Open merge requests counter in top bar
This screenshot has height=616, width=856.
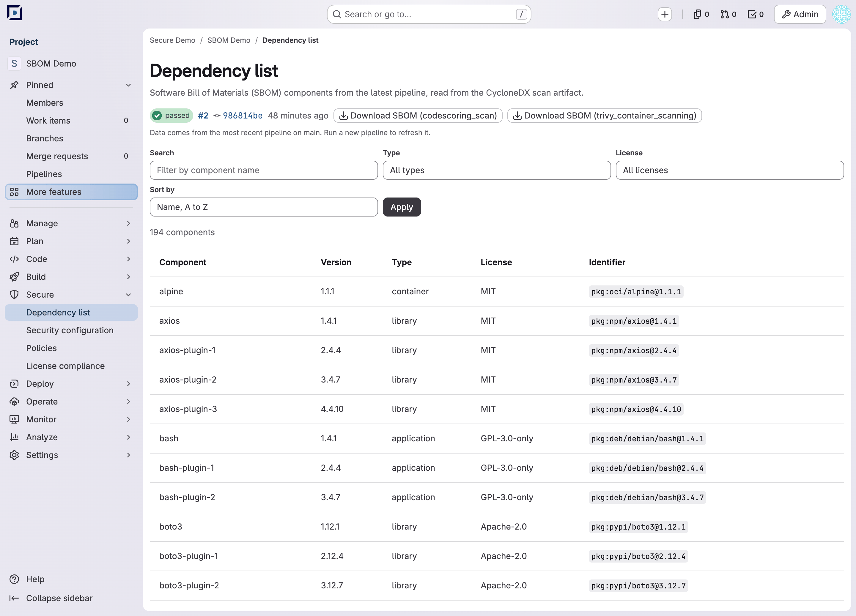(728, 14)
